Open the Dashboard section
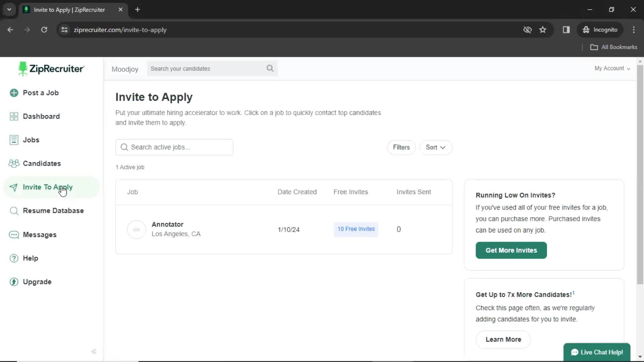 tap(41, 116)
